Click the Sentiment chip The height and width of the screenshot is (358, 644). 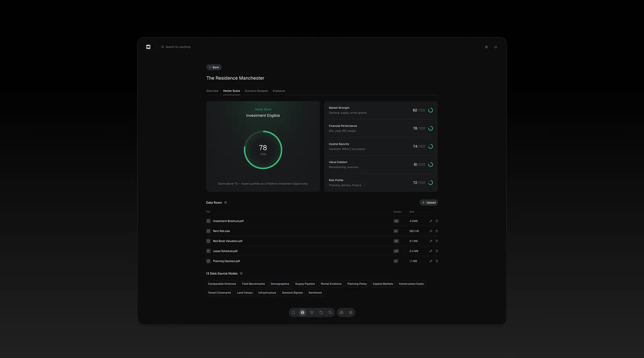pyautogui.click(x=315, y=293)
